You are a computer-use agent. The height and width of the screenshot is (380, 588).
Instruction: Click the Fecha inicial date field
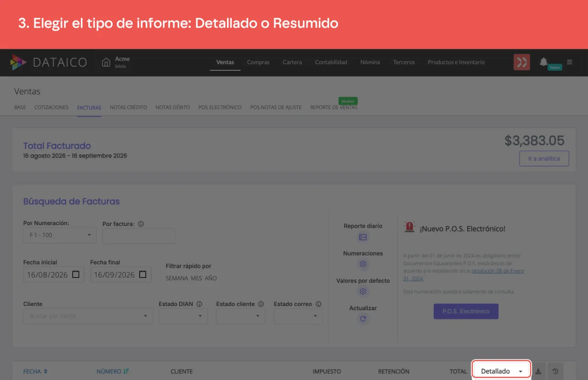coord(54,274)
